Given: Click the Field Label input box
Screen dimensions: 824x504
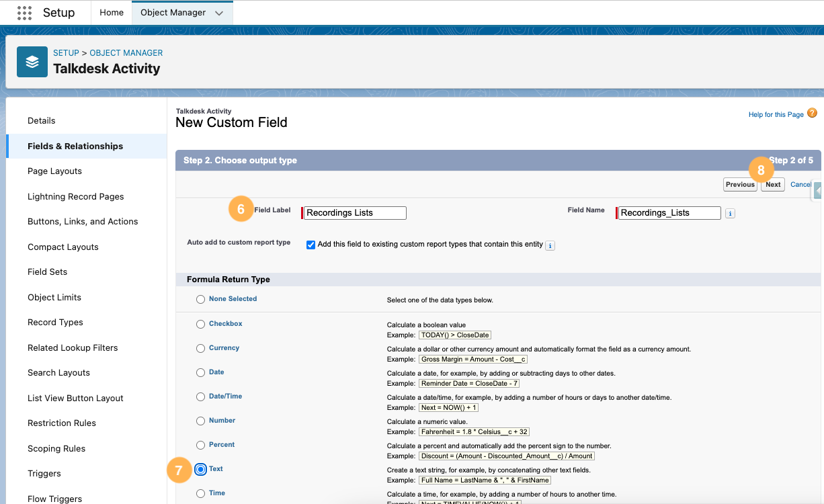Looking at the screenshot, I should click(355, 213).
